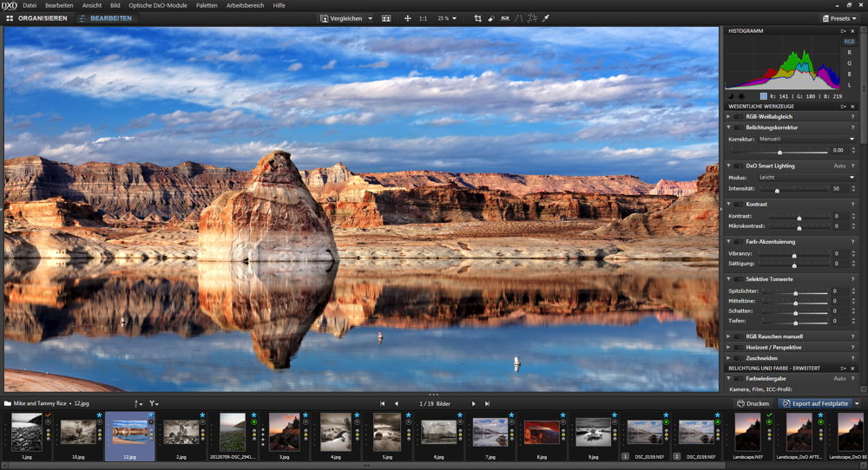Adjust the Intensität slider handle
The width and height of the screenshot is (868, 470).
pyautogui.click(x=777, y=188)
